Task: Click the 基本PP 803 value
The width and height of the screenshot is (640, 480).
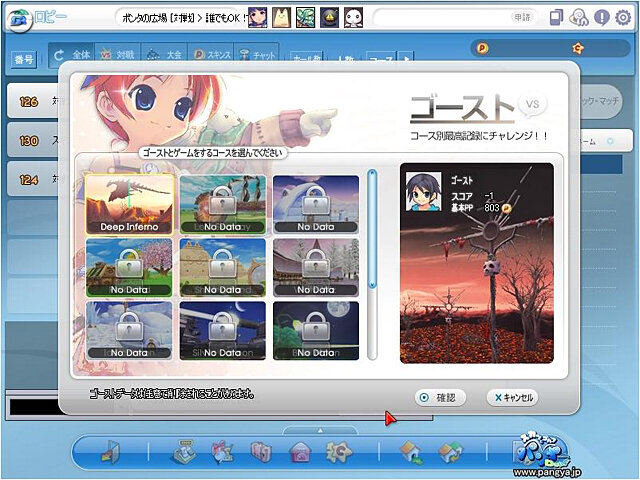Action: 491,208
